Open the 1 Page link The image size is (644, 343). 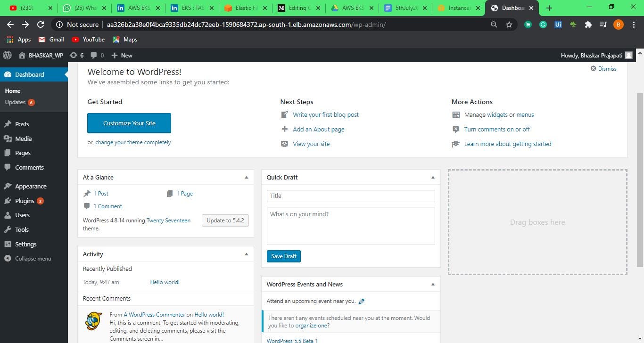184,194
